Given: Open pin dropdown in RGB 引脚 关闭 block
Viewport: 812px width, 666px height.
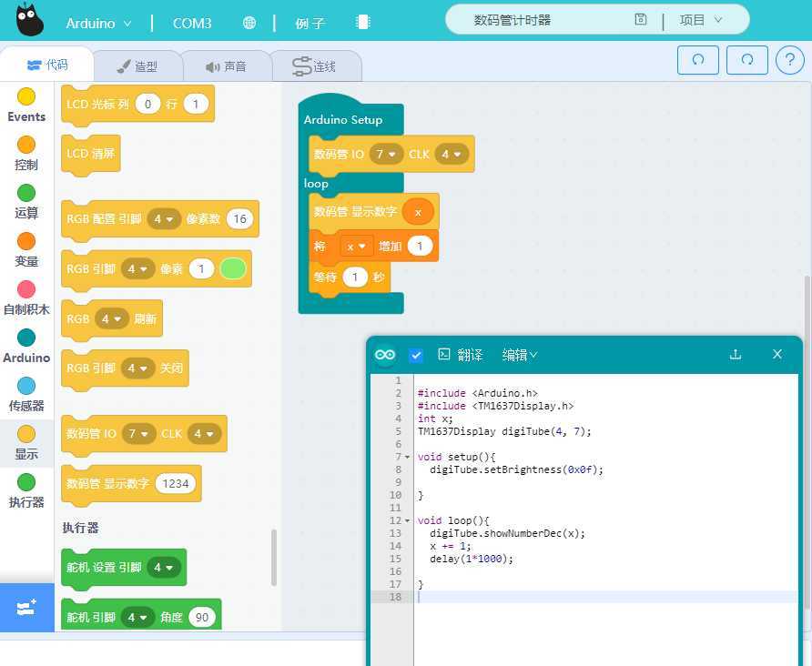Looking at the screenshot, I should [137, 368].
